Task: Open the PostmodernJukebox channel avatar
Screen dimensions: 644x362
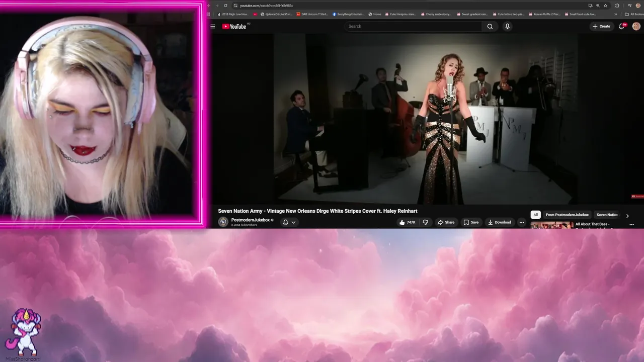Action: pyautogui.click(x=223, y=222)
